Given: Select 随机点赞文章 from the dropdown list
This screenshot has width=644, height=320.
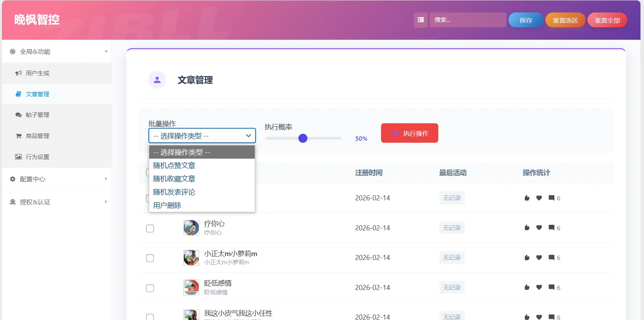Looking at the screenshot, I should (202, 165).
